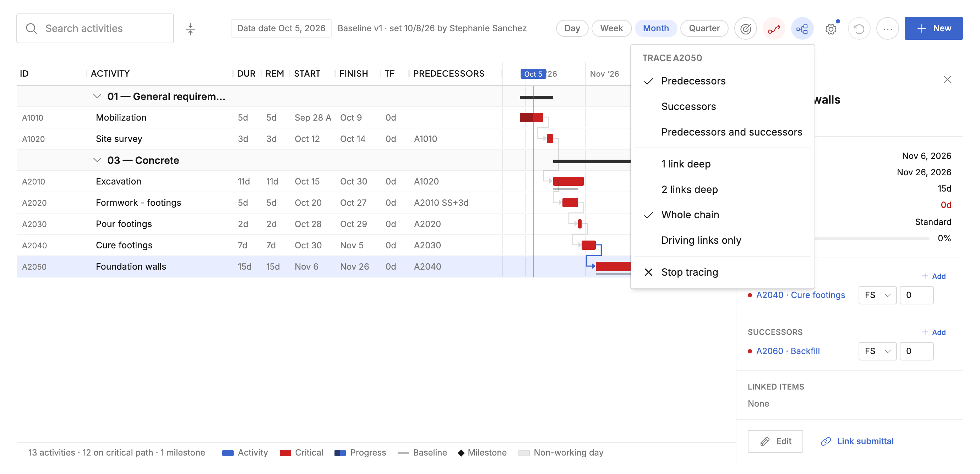The height and width of the screenshot is (474, 980).
Task: Select Whole chain depth option
Action: tap(722, 215)
